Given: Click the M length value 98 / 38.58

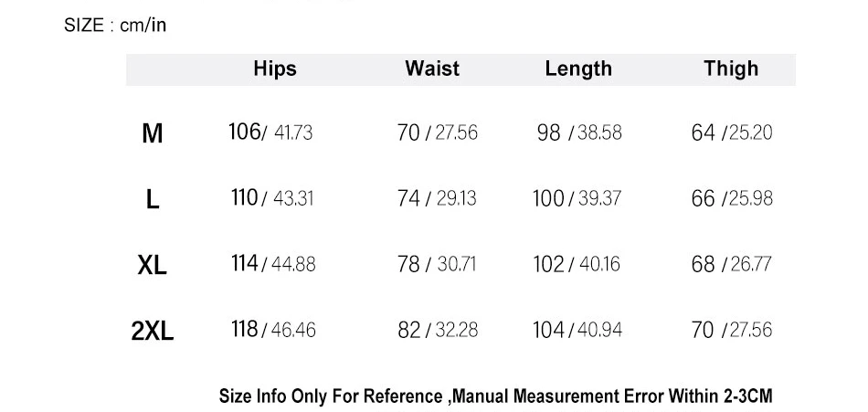Looking at the screenshot, I should point(579,132).
